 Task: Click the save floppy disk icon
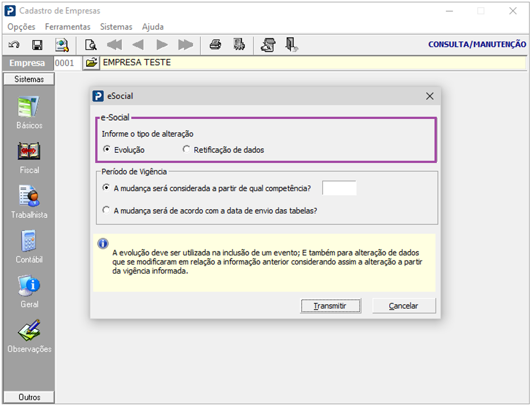pos(37,45)
